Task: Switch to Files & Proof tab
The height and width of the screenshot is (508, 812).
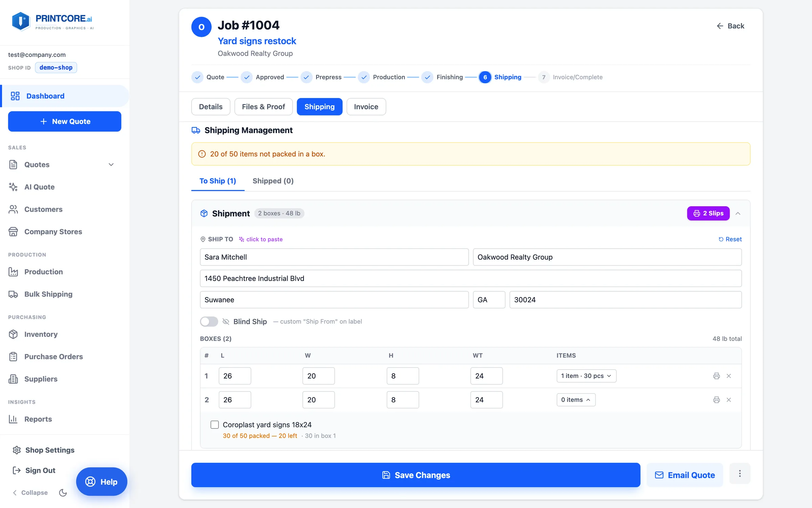Action: (263, 107)
